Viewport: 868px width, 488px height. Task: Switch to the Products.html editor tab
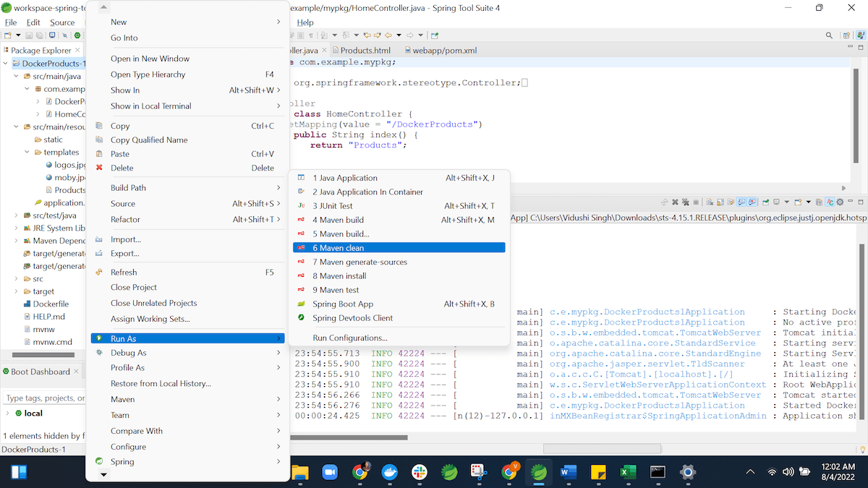[x=365, y=51]
